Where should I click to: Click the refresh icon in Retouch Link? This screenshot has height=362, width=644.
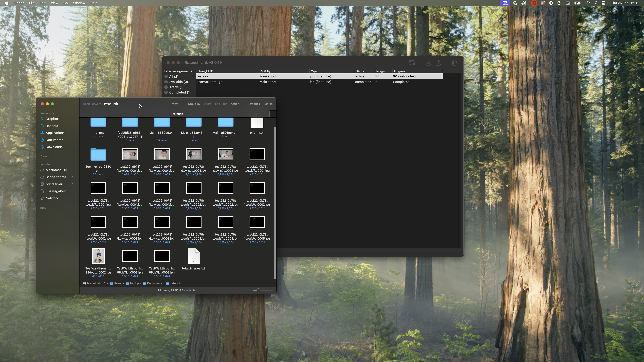point(412,63)
